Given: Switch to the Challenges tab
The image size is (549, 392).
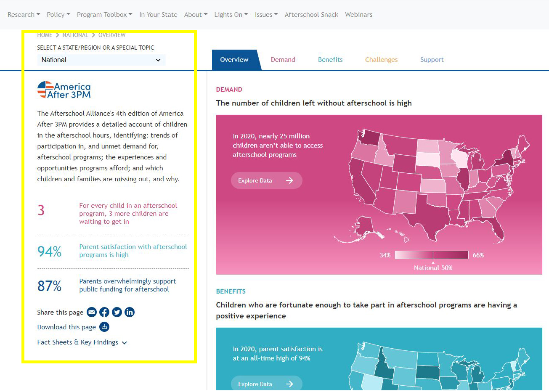Looking at the screenshot, I should pyautogui.click(x=382, y=60).
